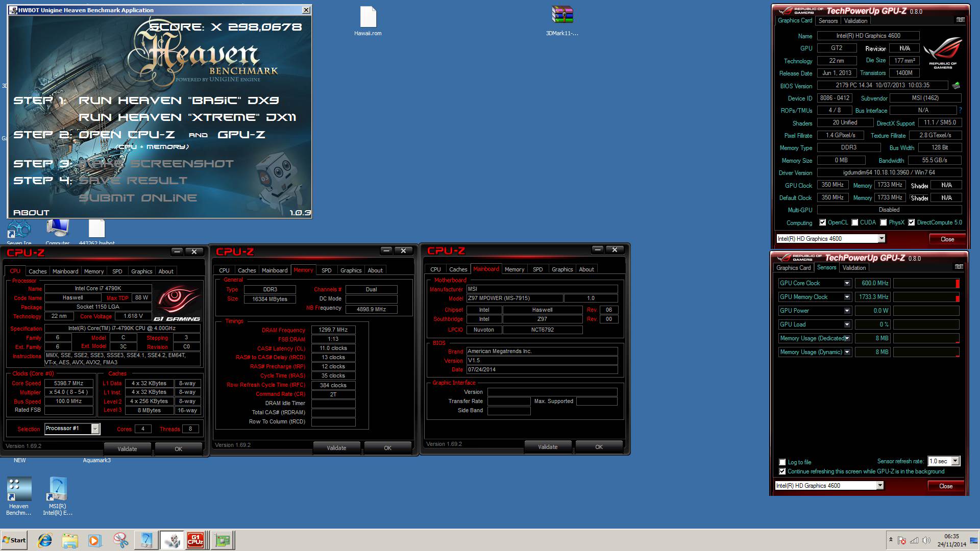Toggle the CUDA checkbox in GPU-Z
Viewport: 980px width, 551px height.
pos(854,222)
